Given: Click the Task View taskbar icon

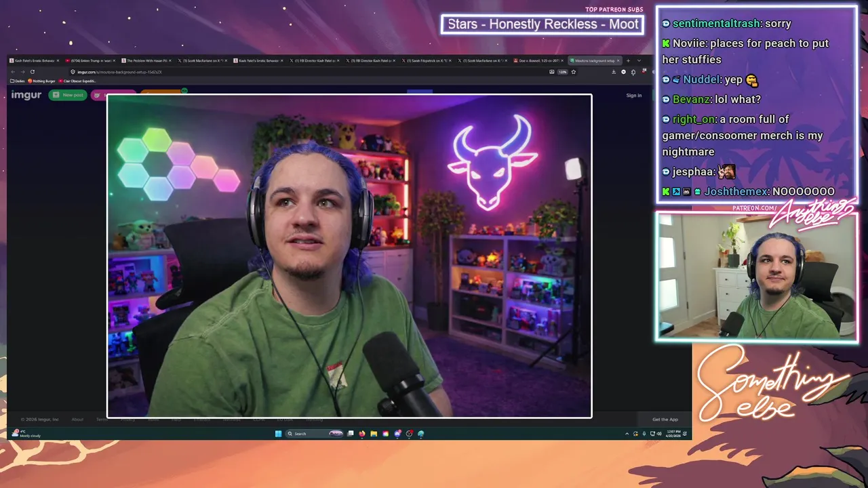Looking at the screenshot, I should 351,434.
